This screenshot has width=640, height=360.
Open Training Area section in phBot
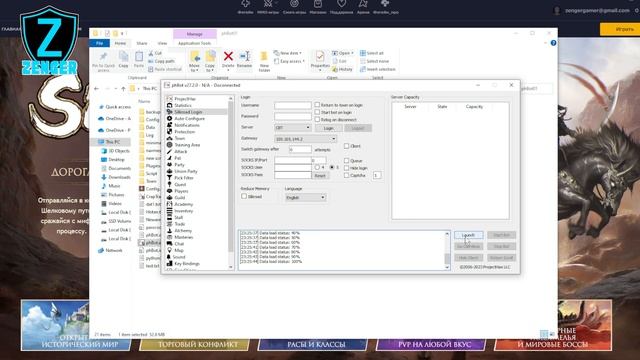click(x=187, y=145)
